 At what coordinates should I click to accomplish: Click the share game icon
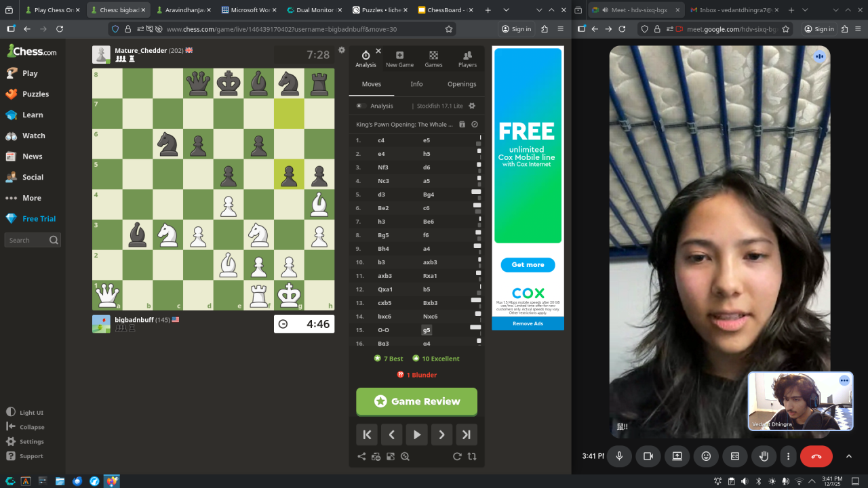click(x=361, y=457)
